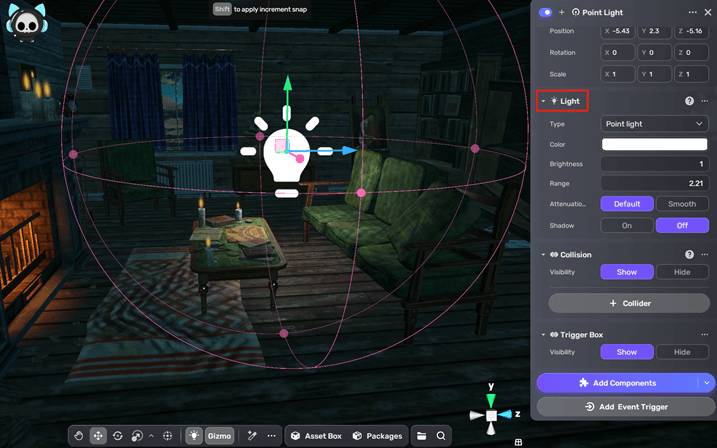Click the add Collider button

point(627,303)
